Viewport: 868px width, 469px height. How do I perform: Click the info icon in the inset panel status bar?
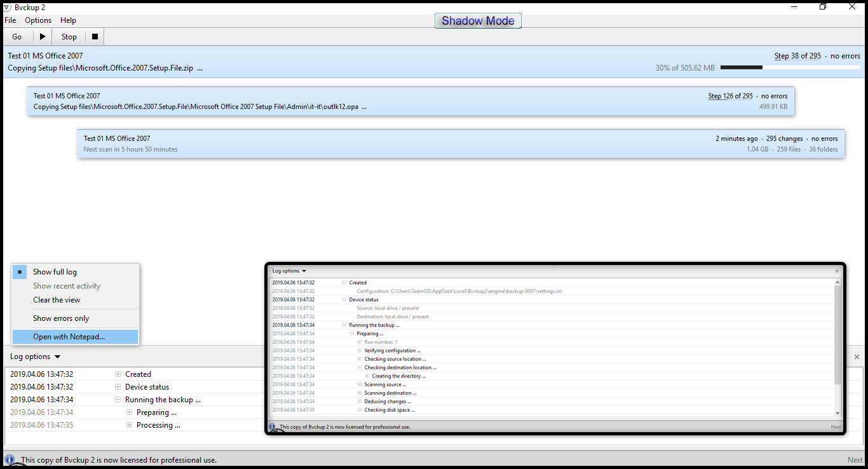pos(273,427)
